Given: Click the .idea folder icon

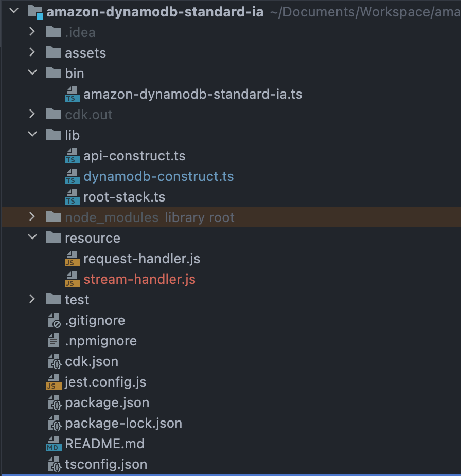Looking at the screenshot, I should (54, 32).
